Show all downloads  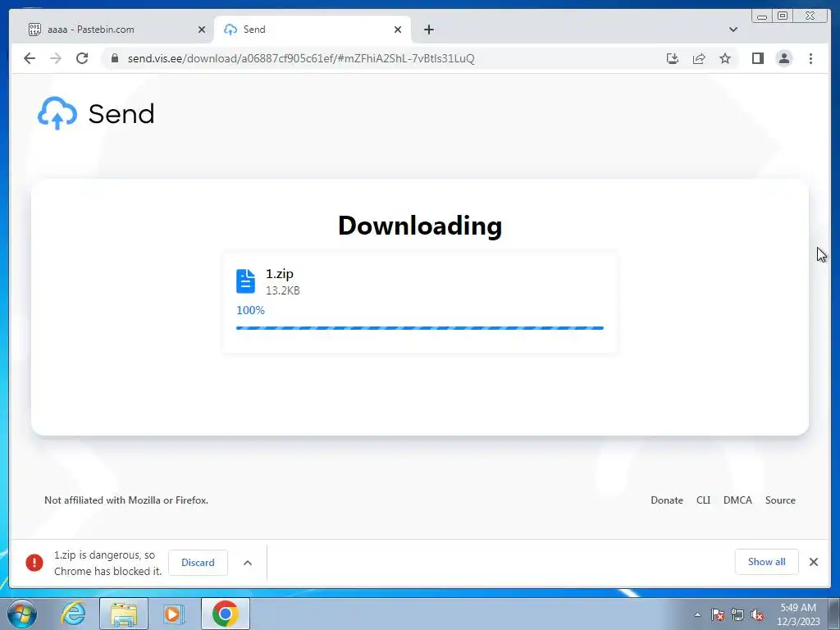click(767, 561)
